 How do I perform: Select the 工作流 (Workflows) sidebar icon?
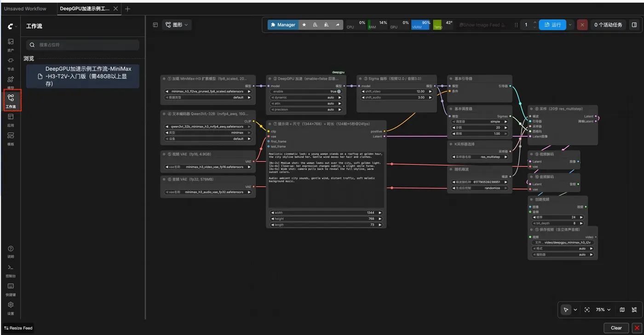[x=11, y=100]
